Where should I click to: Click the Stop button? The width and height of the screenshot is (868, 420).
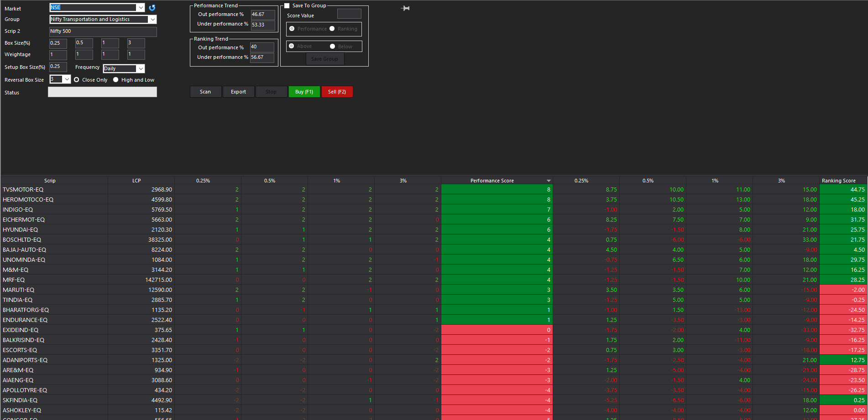click(271, 92)
